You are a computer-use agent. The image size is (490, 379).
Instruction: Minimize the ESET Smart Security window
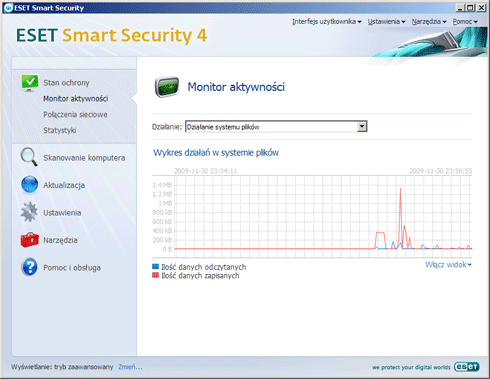460,8
